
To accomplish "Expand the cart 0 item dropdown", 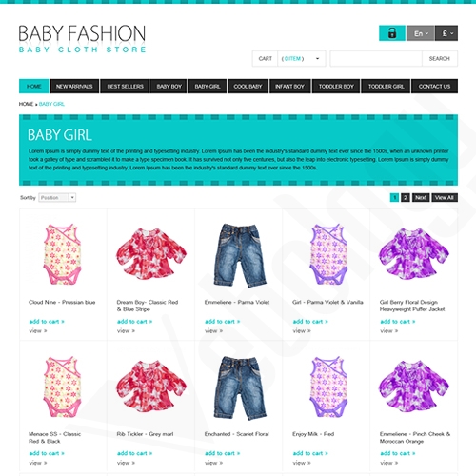I will [302, 59].
